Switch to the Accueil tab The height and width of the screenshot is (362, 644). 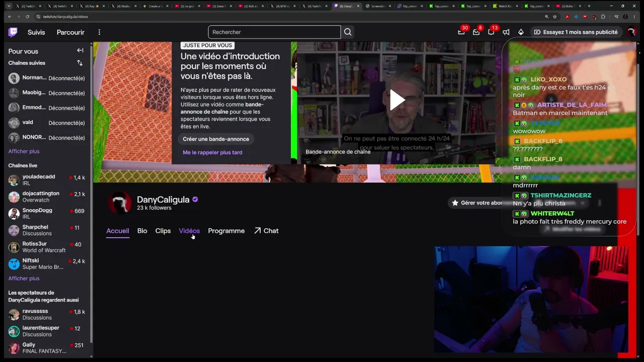click(x=118, y=231)
